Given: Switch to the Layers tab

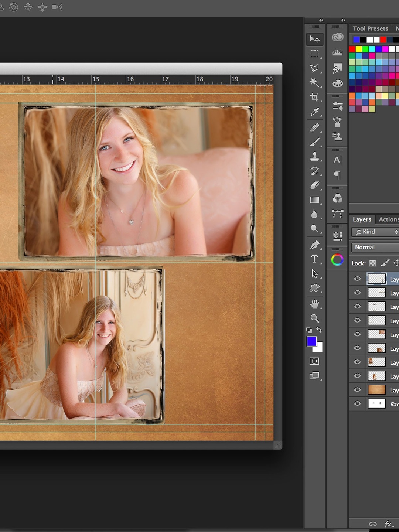Looking at the screenshot, I should (362, 219).
